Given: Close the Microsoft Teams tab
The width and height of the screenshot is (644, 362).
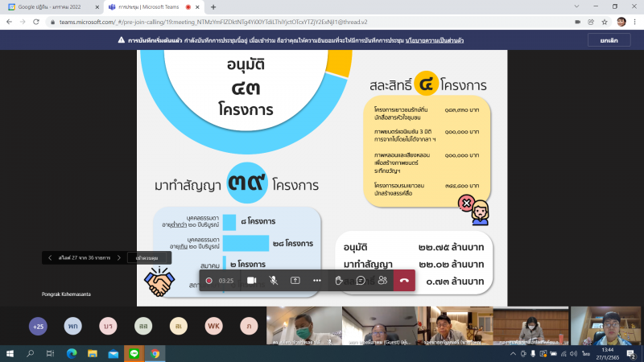Looking at the screenshot, I should coord(197,7).
